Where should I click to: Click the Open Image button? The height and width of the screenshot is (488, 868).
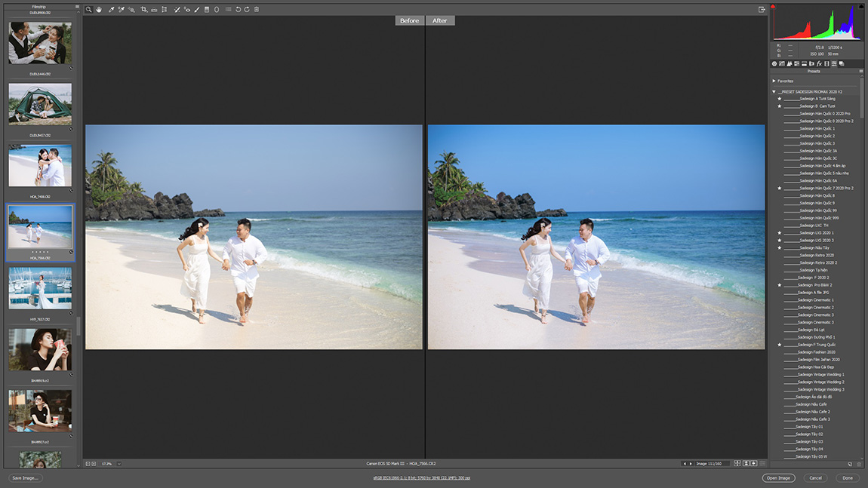tap(778, 478)
